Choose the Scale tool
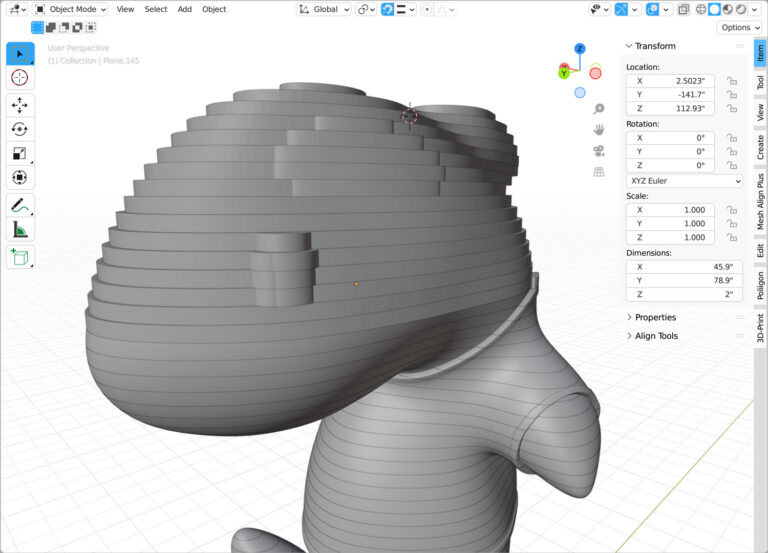This screenshot has width=768, height=553. (20, 153)
